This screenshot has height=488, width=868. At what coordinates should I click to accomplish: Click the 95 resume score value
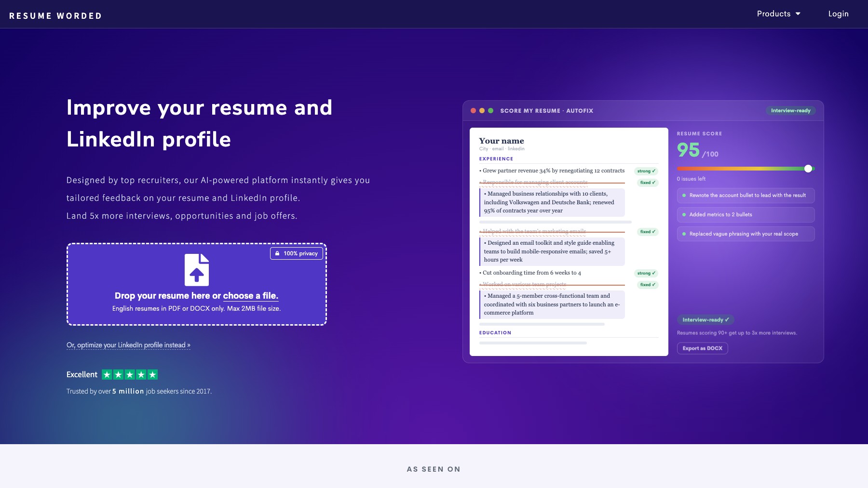pos(688,150)
